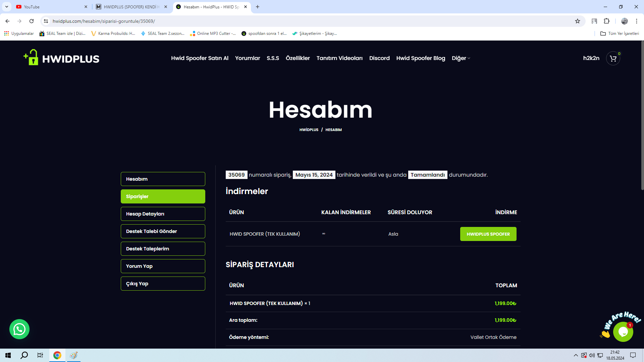
Task: Click the HWIDPLUS logo
Action: pos(61,58)
